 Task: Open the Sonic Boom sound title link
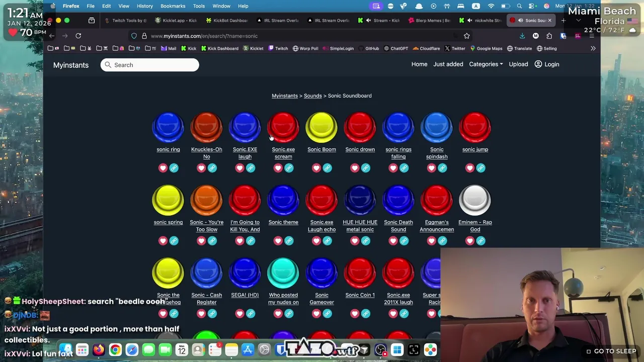tap(321, 149)
